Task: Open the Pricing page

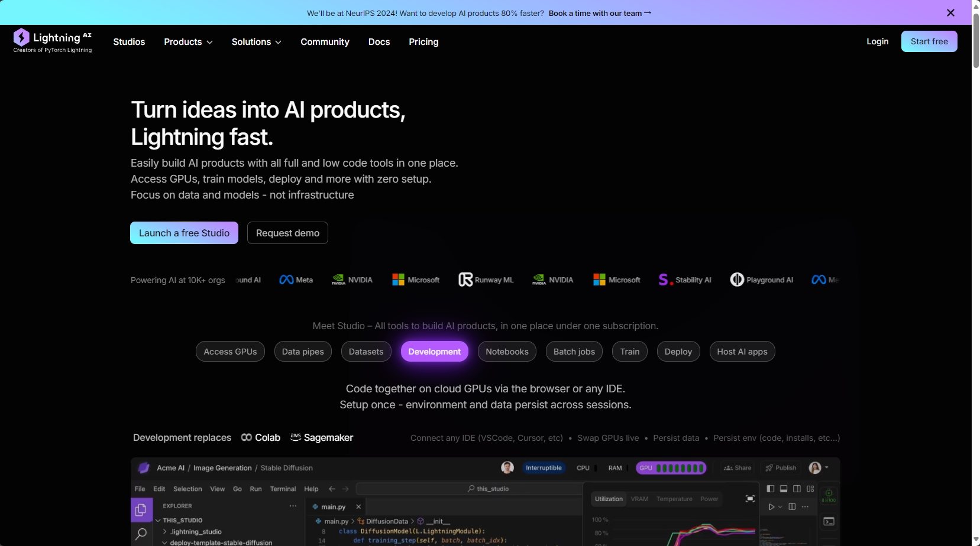Action: click(423, 42)
